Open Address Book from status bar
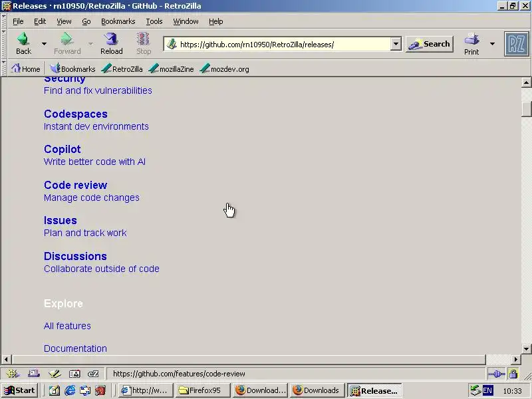The height and width of the screenshot is (399, 532). pyautogui.click(x=74, y=374)
